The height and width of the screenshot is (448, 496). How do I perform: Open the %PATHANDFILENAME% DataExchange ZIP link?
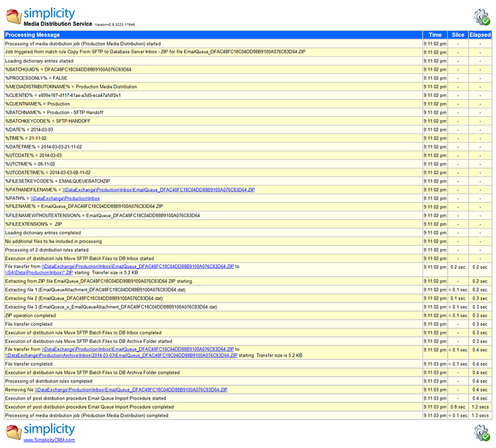coord(159,190)
